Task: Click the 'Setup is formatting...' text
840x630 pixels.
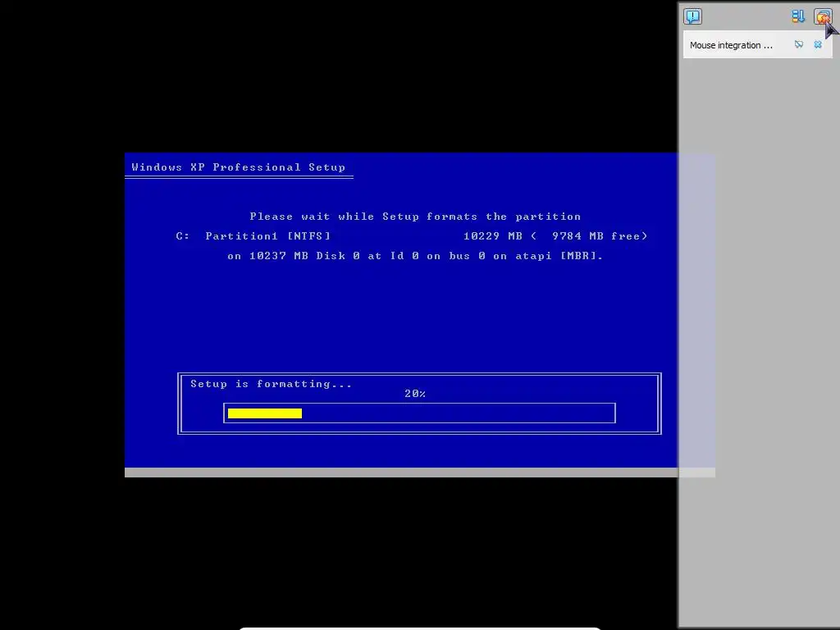Action: coord(271,384)
